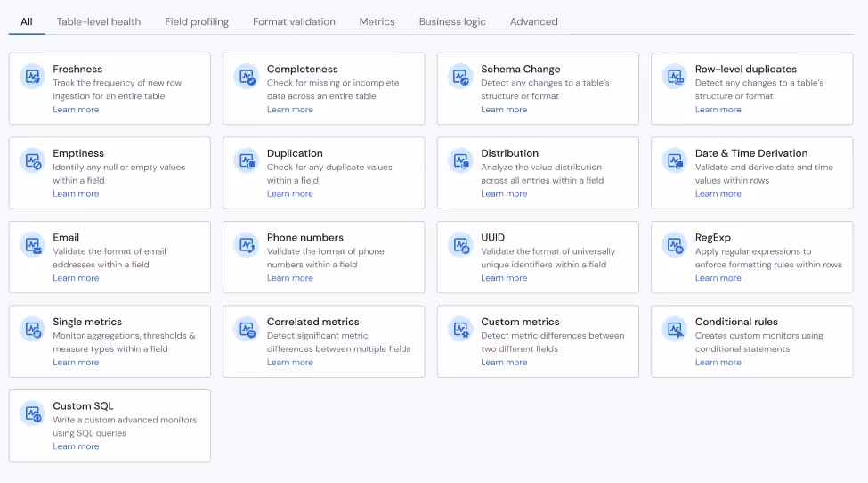Open Learn more under Custom SQL

click(76, 446)
